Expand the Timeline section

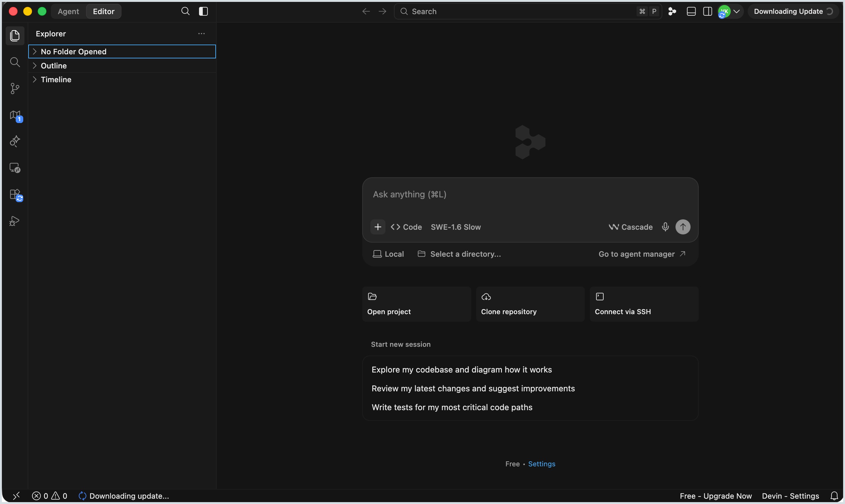(122, 79)
